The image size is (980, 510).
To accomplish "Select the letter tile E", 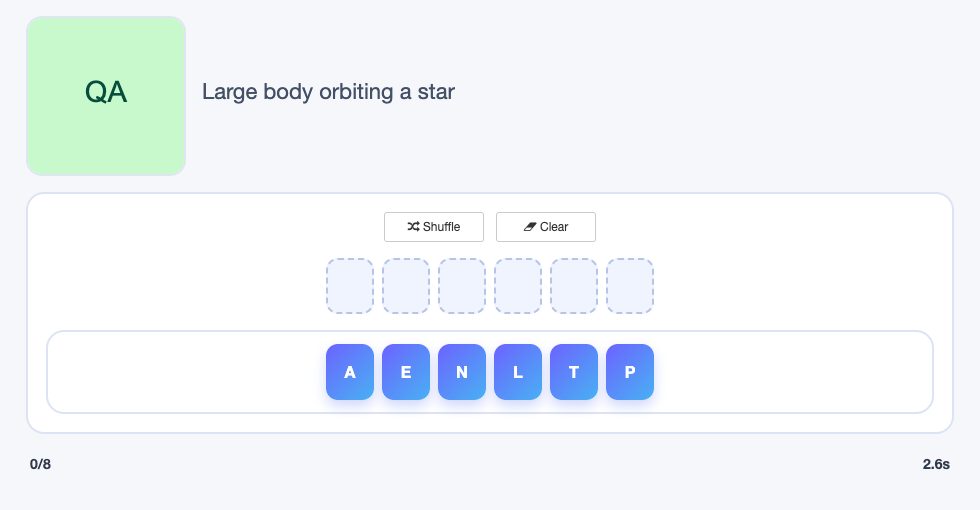I will tap(406, 372).
